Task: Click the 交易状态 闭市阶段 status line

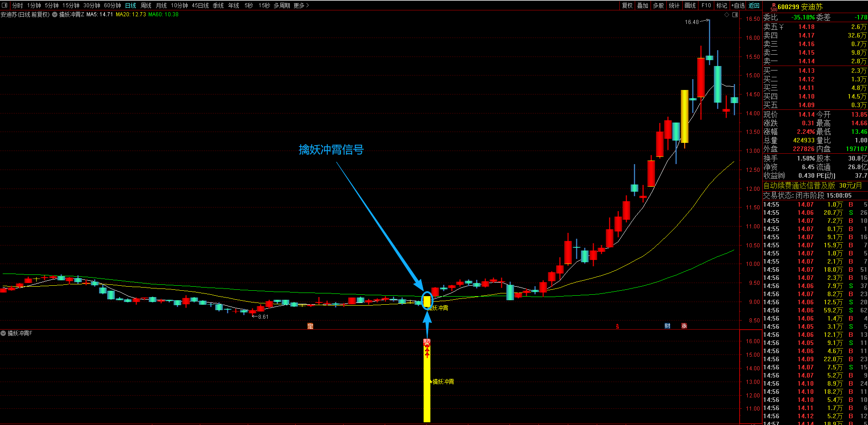Action: tap(807, 196)
